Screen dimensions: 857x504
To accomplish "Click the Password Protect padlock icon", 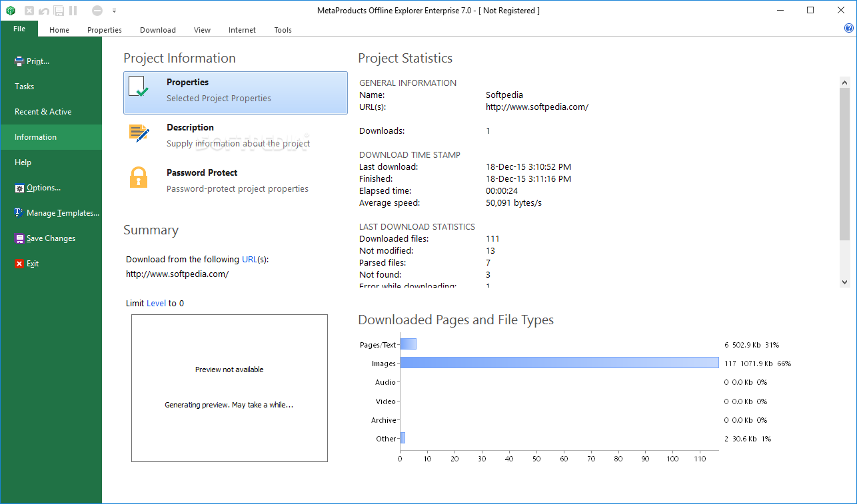I will click(x=139, y=178).
